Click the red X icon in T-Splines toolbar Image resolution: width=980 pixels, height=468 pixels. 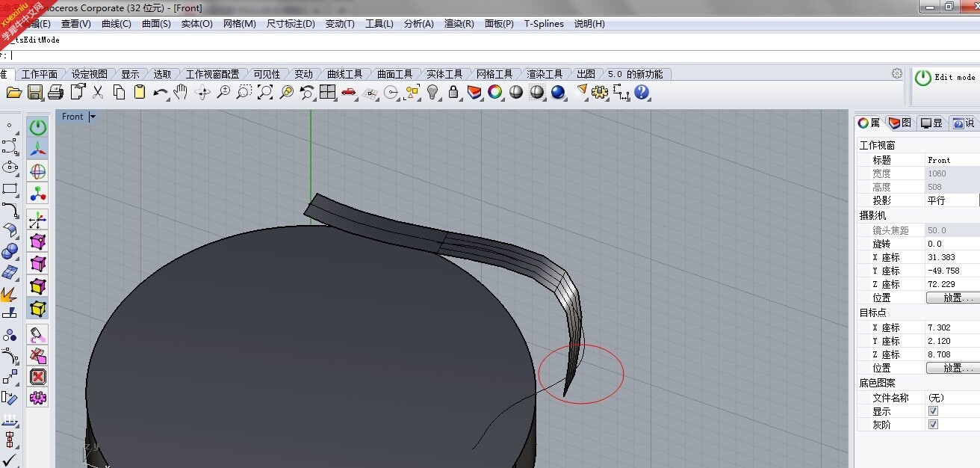38,376
